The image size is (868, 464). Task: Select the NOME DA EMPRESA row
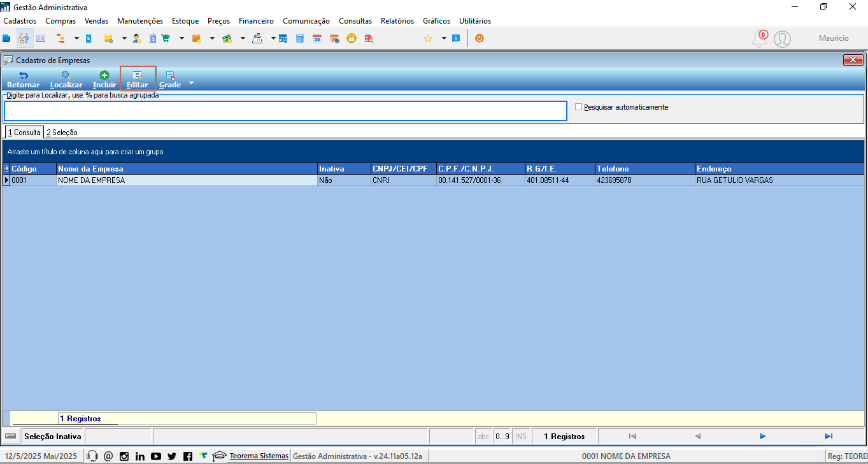pyautogui.click(x=433, y=180)
